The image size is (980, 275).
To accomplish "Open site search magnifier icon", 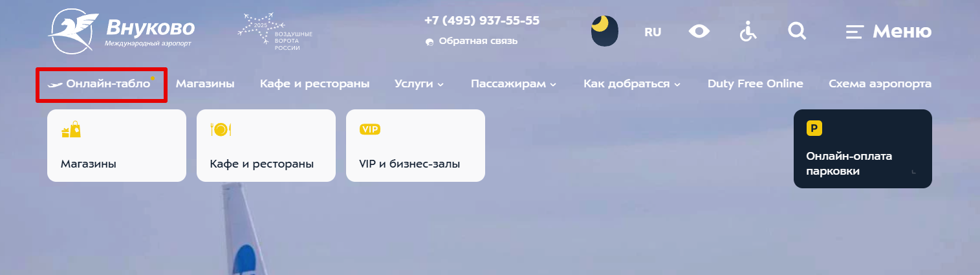I will click(798, 31).
